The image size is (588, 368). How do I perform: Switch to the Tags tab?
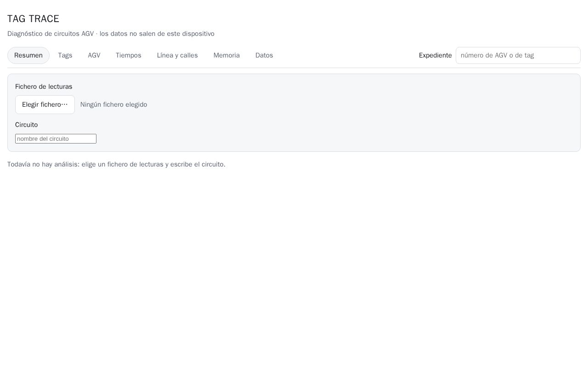click(65, 55)
